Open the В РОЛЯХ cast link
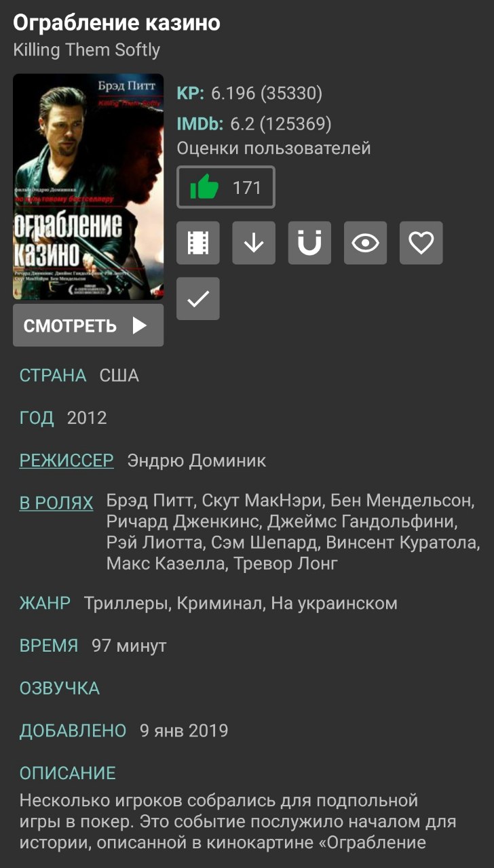494x868 pixels. [56, 503]
